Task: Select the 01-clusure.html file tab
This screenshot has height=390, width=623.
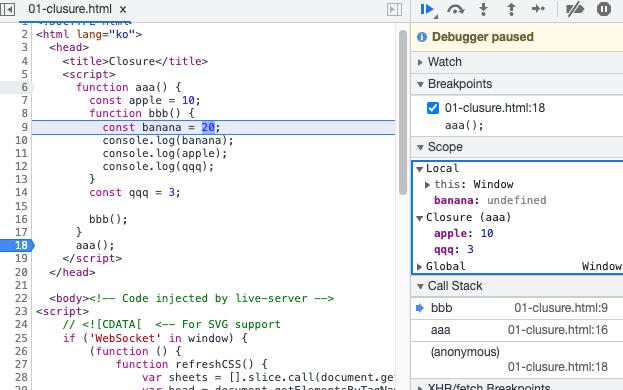Action: coord(70,9)
